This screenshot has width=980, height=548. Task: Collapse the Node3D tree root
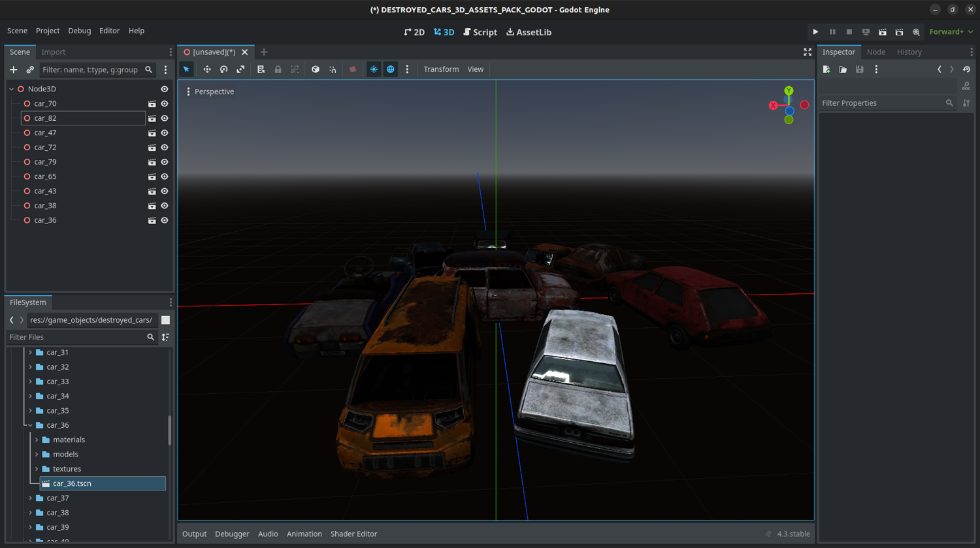[x=11, y=89]
